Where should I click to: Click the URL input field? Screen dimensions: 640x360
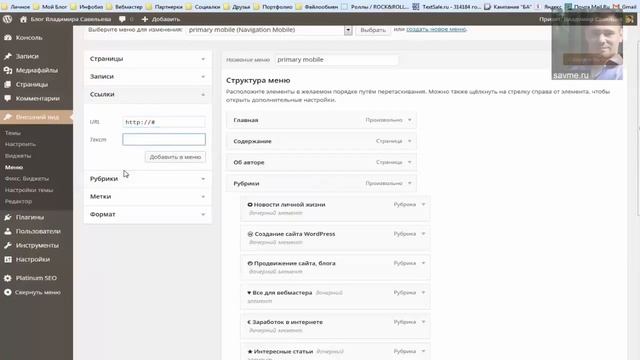(x=164, y=122)
